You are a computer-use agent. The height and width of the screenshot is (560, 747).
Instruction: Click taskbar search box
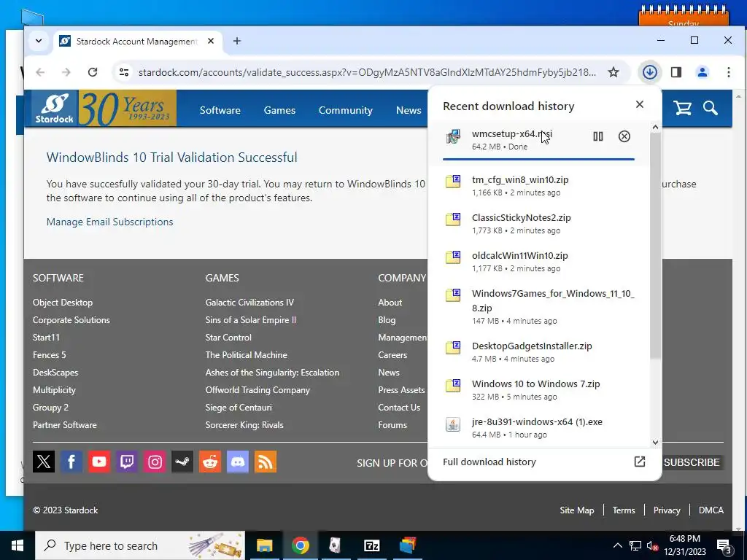click(x=140, y=545)
